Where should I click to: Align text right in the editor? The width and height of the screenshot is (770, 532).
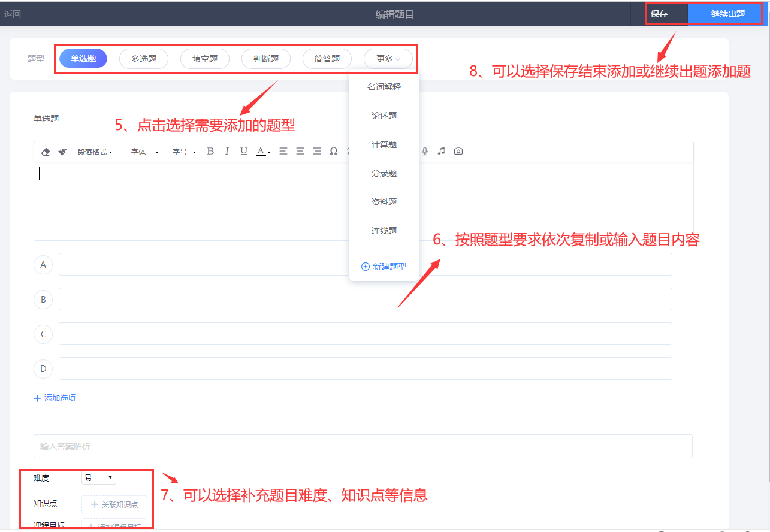pos(317,152)
